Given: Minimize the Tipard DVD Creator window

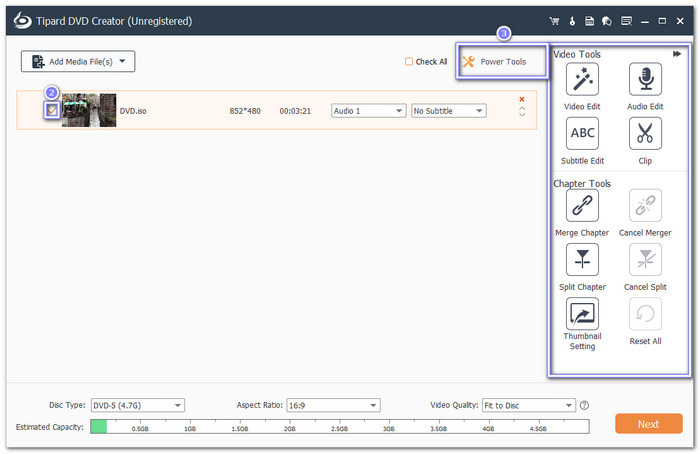Looking at the screenshot, I should click(x=645, y=21).
